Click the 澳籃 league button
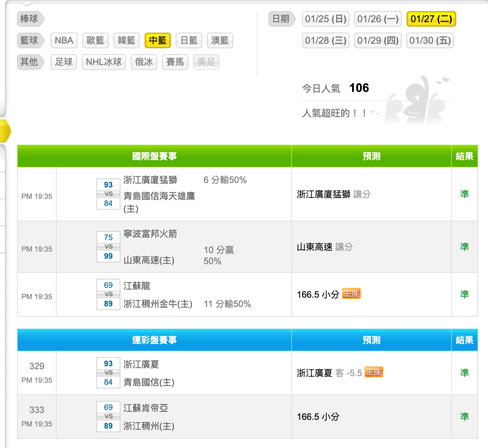The width and height of the screenshot is (488, 448). coord(220,41)
